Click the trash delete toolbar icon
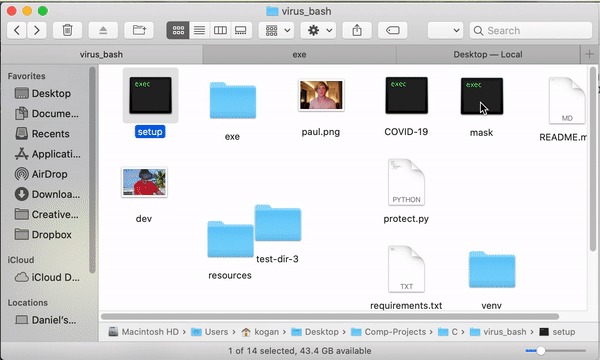This screenshot has width=600, height=360. [x=67, y=30]
